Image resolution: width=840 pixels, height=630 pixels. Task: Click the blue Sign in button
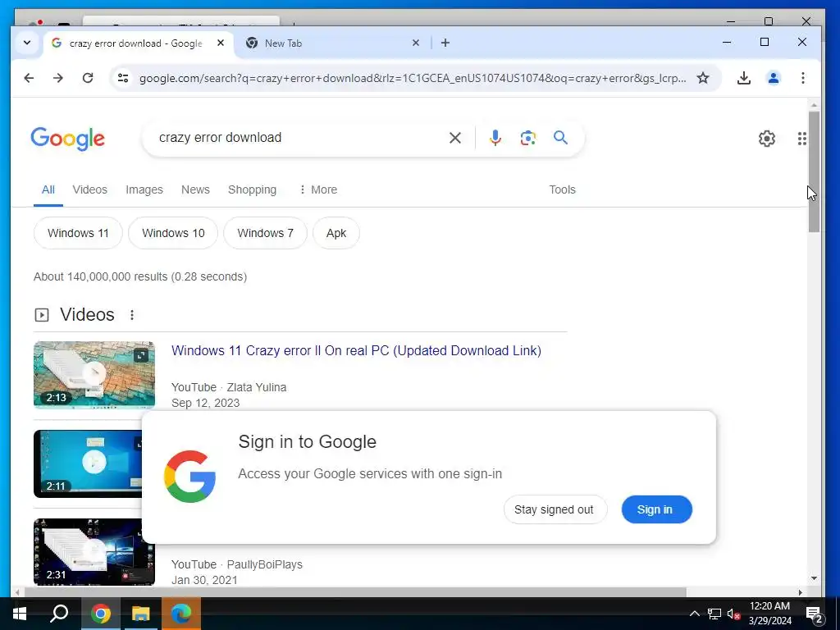coord(656,509)
